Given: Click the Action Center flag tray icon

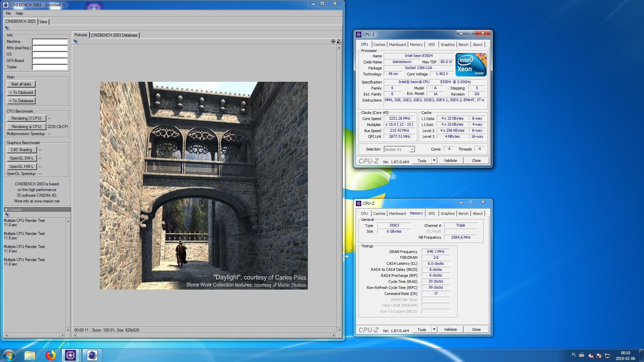Looking at the screenshot, I should pos(599,356).
